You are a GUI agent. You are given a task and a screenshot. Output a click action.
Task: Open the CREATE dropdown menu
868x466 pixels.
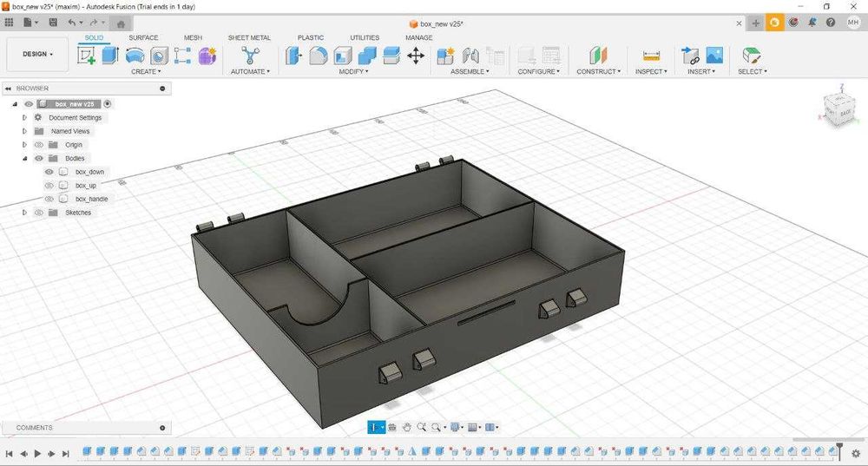tap(146, 72)
